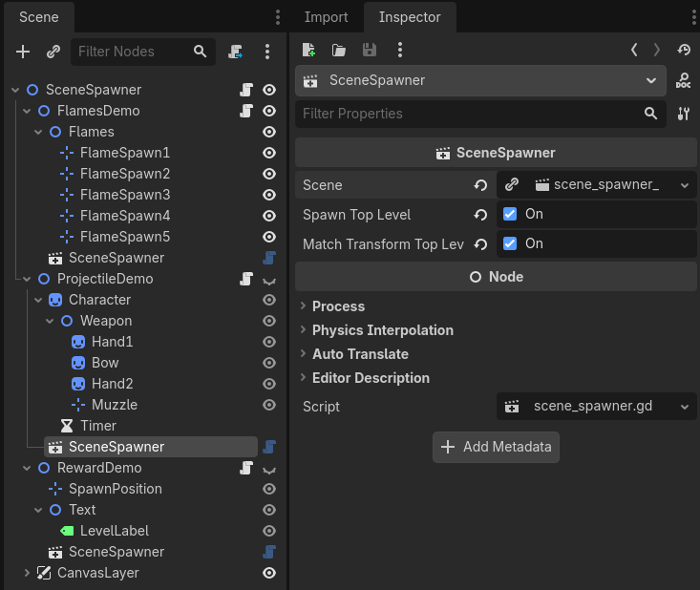Image resolution: width=700 pixels, height=590 pixels.
Task: Open Inspector extra resource options menu
Action: coord(400,50)
